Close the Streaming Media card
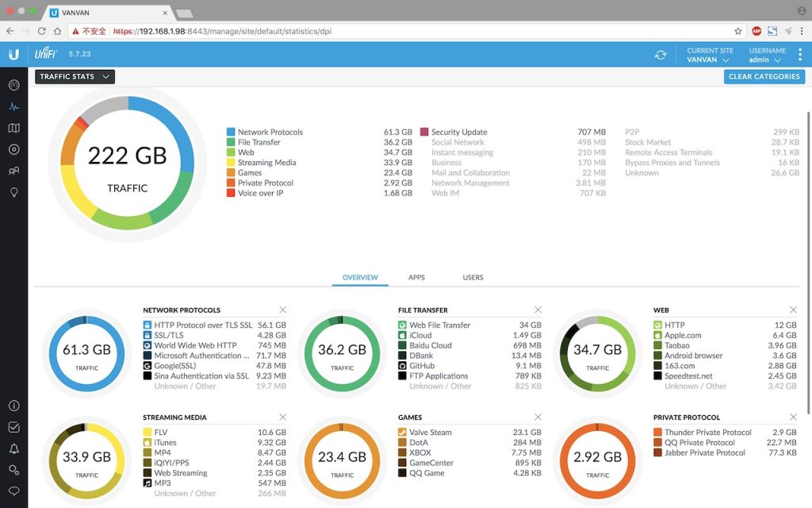The height and width of the screenshot is (508, 812). [x=283, y=417]
